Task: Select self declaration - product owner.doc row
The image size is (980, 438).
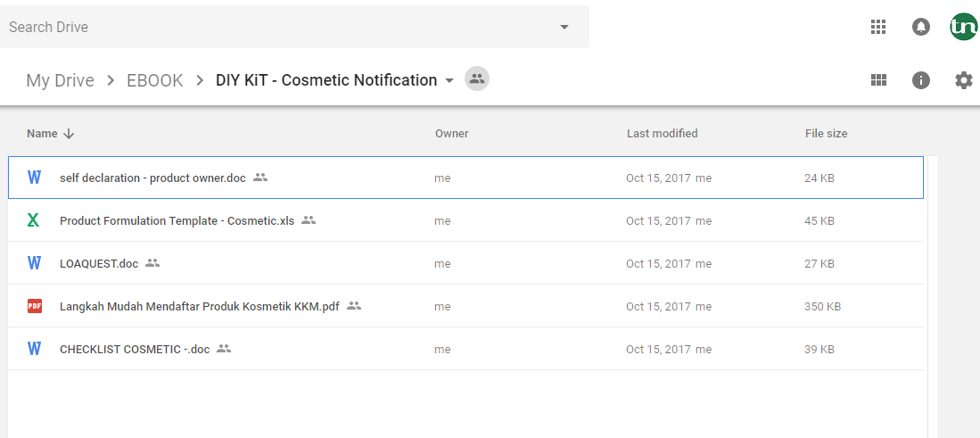Action: (x=465, y=178)
